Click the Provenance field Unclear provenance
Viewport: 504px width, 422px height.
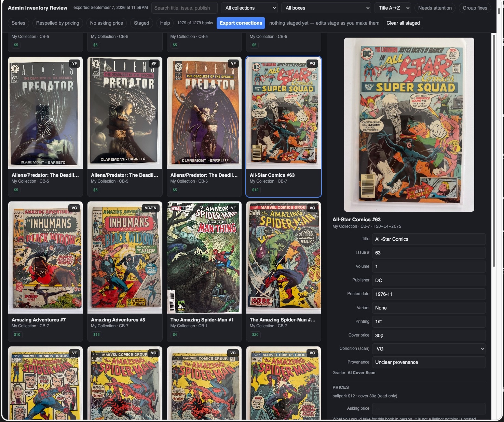429,362
